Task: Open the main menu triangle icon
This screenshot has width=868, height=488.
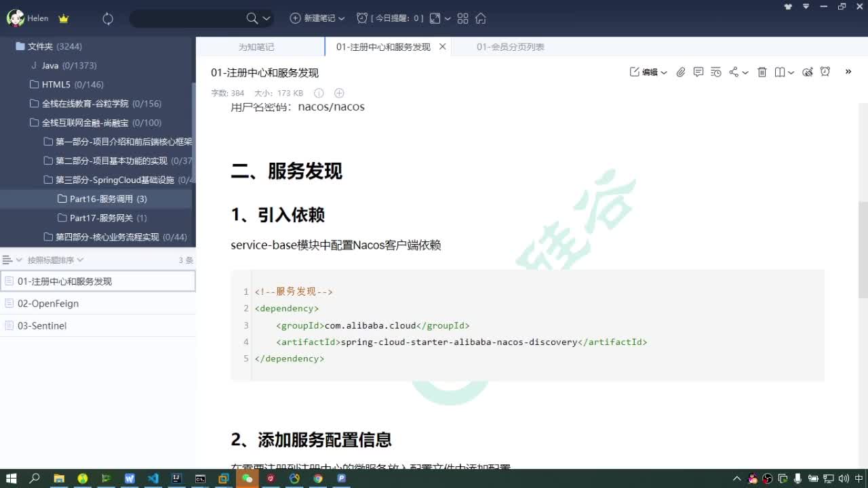Action: [806, 6]
